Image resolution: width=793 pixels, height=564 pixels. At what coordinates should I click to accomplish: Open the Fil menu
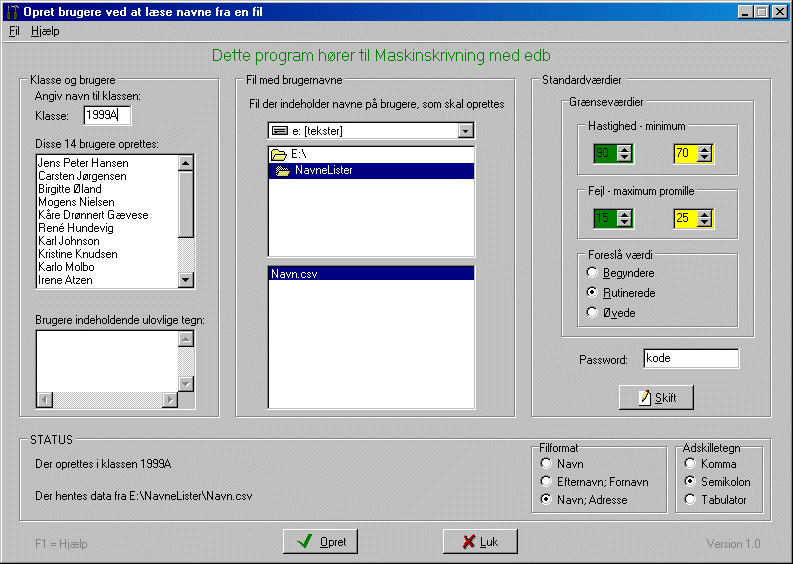pos(14,31)
